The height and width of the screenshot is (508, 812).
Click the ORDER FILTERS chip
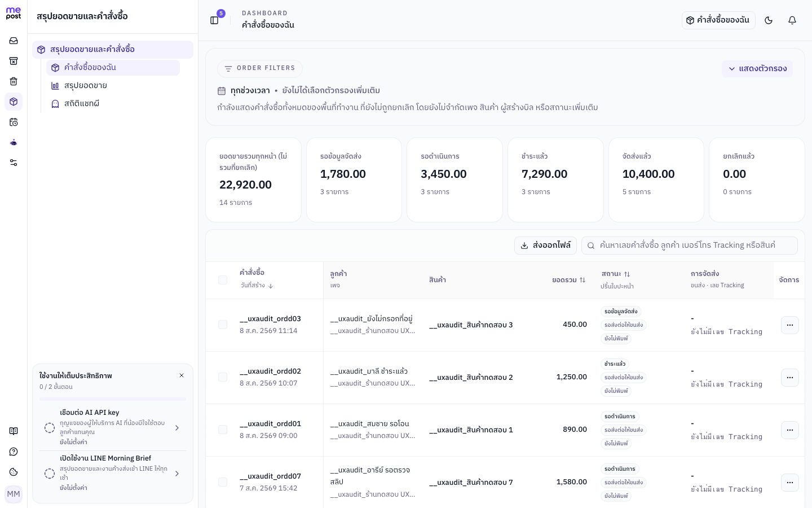[x=260, y=69]
